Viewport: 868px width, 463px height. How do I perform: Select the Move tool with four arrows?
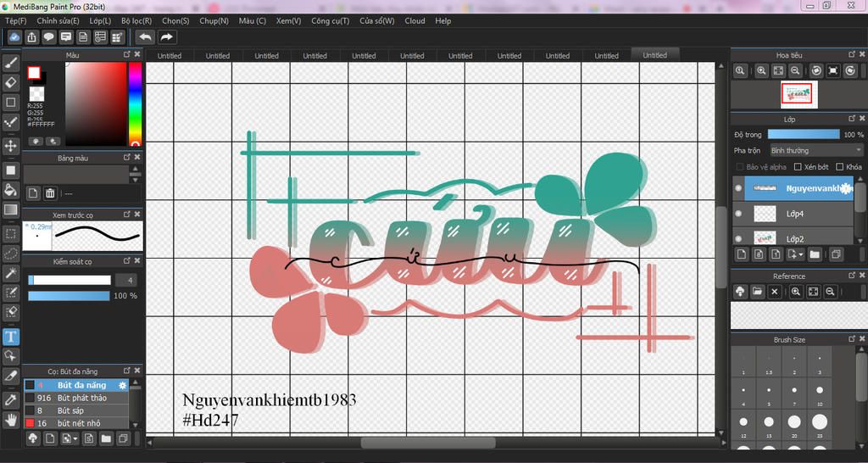[x=10, y=146]
